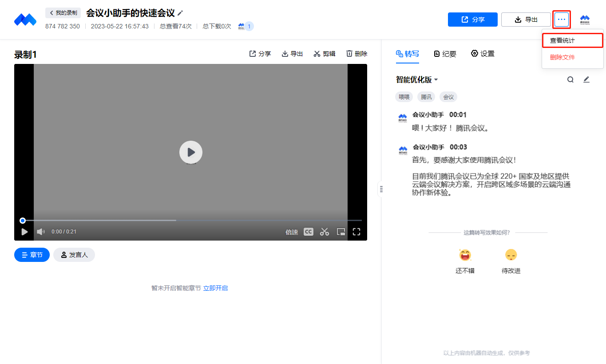Jump to transcript timestamp 00:01
The image size is (606, 364).
point(458,115)
